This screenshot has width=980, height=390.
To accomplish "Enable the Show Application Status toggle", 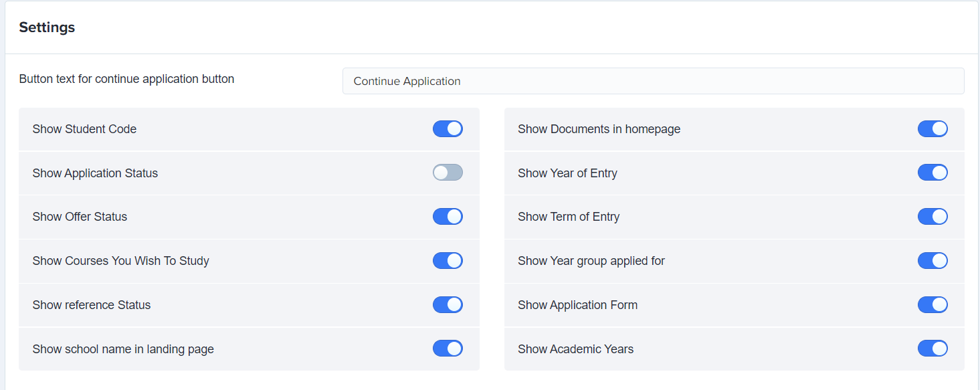I will pos(448,173).
